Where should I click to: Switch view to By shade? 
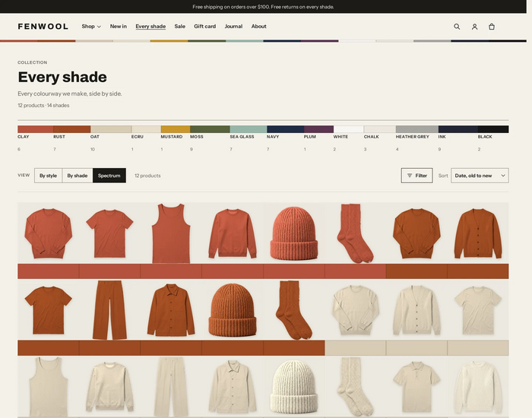click(x=78, y=176)
